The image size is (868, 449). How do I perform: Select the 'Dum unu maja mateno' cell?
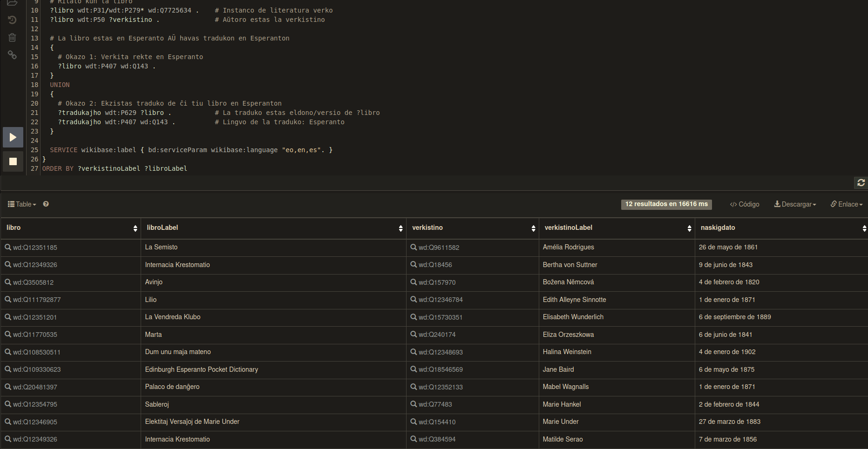pos(273,352)
